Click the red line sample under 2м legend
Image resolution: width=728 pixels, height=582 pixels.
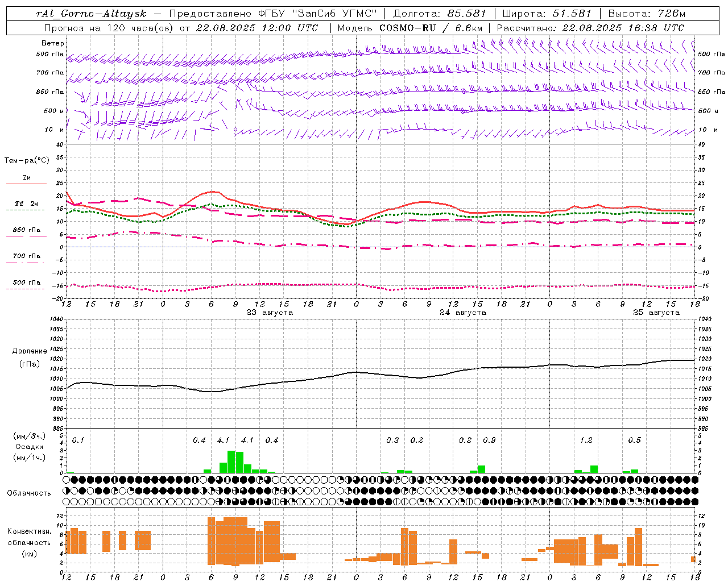[26, 184]
